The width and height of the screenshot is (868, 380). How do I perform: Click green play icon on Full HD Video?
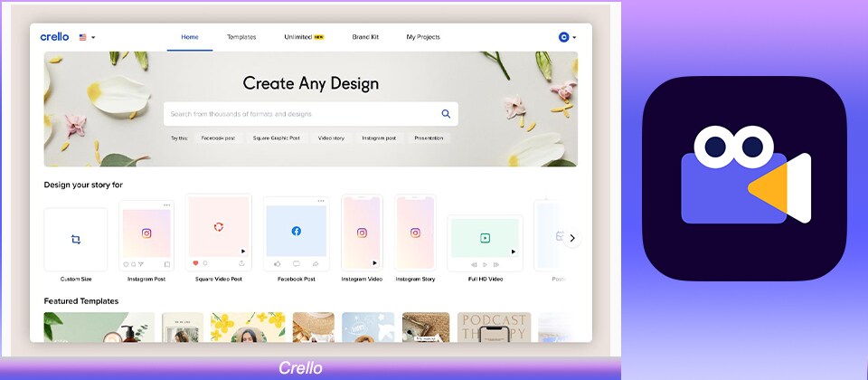tap(485, 238)
